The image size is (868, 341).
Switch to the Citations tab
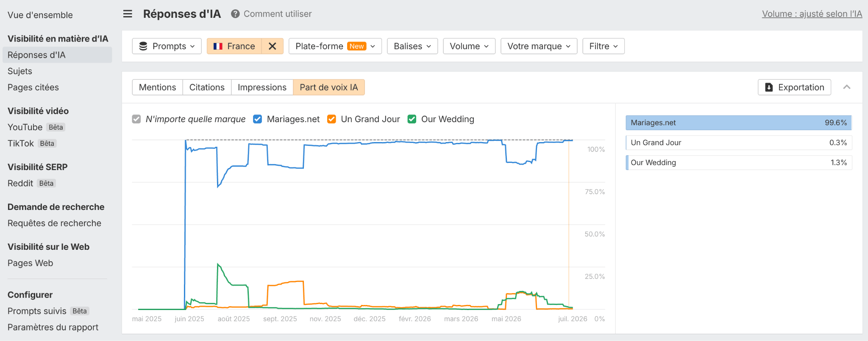pyautogui.click(x=207, y=87)
